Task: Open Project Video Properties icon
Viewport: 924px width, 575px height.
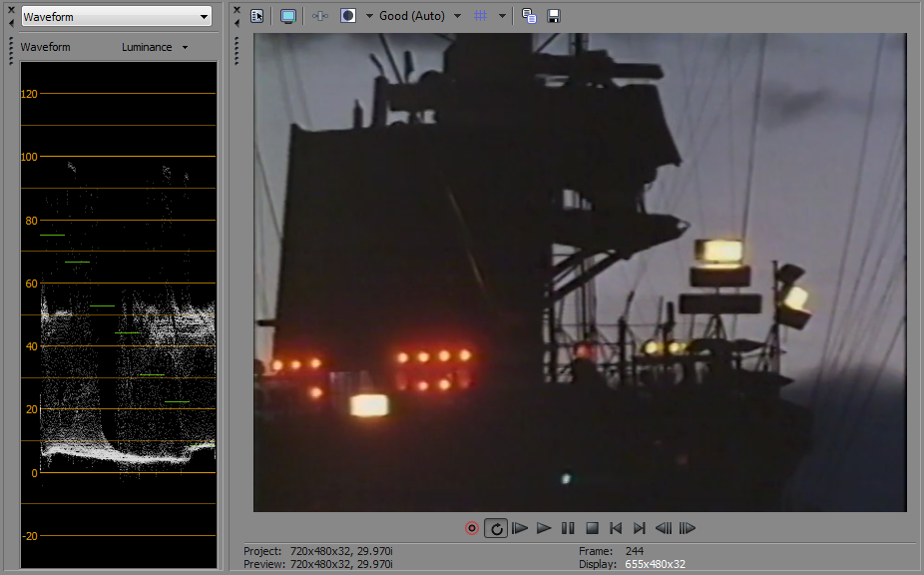Action: (x=257, y=16)
